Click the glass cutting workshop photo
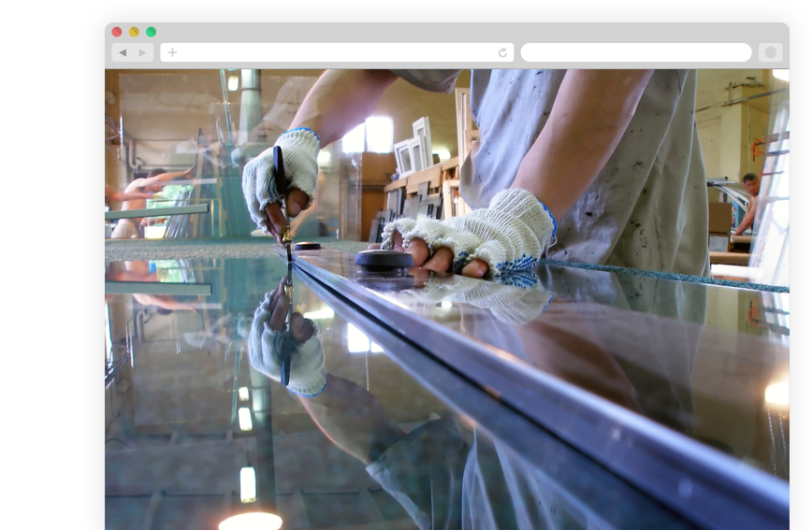This screenshot has height=530, width=812. [x=447, y=299]
